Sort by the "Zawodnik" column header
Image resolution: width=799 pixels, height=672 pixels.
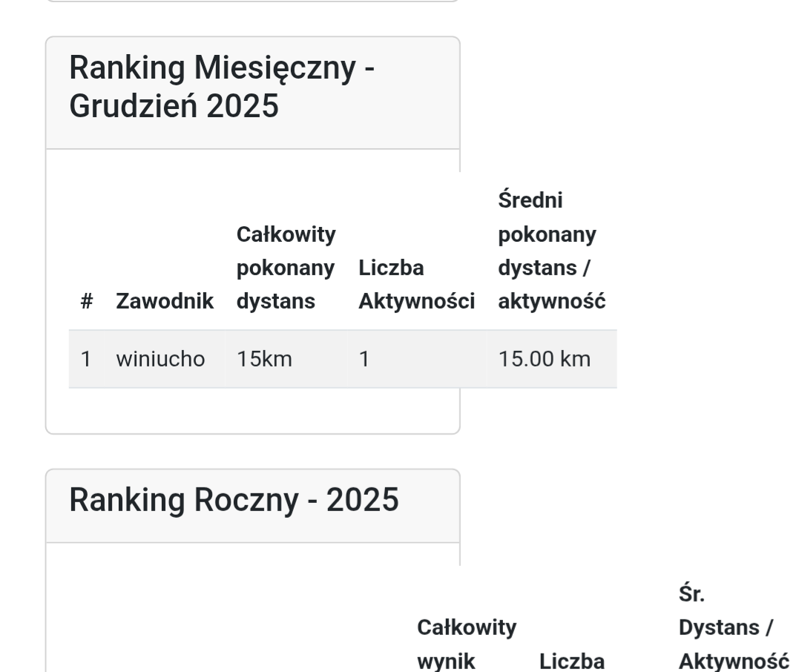[165, 302]
